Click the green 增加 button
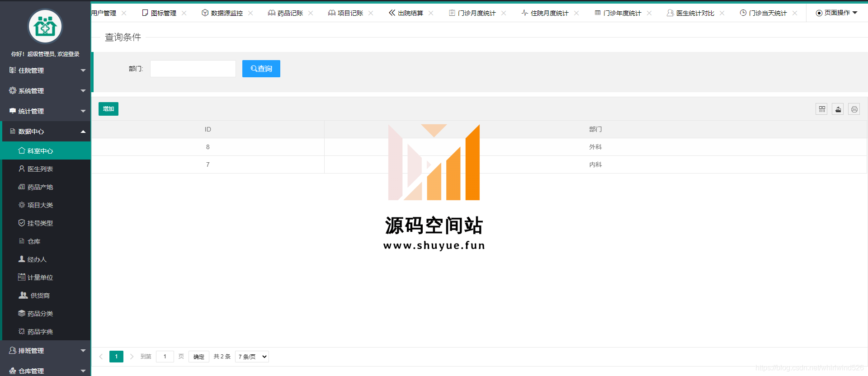The width and height of the screenshot is (868, 376). (108, 109)
